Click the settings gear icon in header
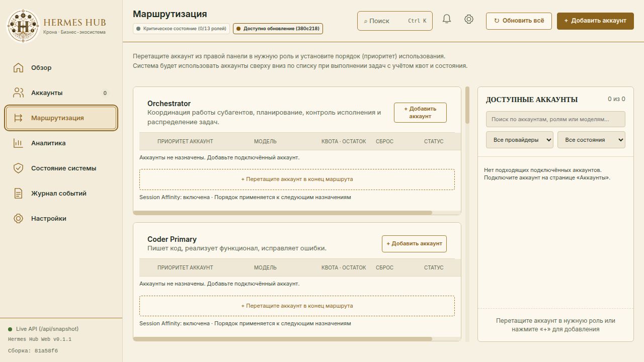This screenshot has height=362, width=644. pos(469,19)
